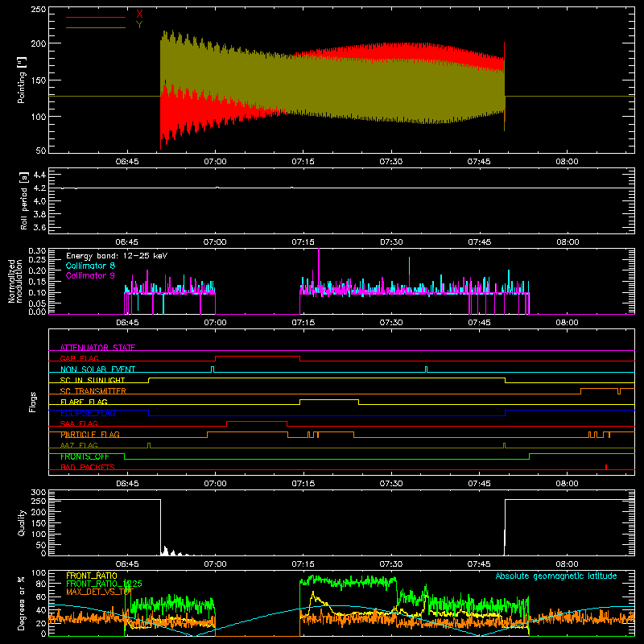Click 07:15 time label under Roll period plot
The width and height of the screenshot is (644, 644).
pyautogui.click(x=303, y=242)
